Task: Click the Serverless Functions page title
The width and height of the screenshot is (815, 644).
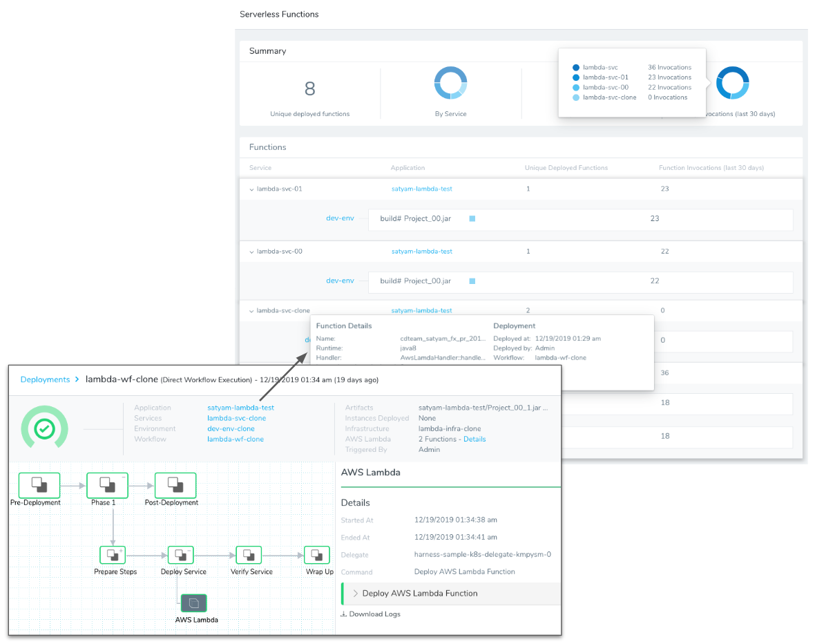Action: coord(279,14)
